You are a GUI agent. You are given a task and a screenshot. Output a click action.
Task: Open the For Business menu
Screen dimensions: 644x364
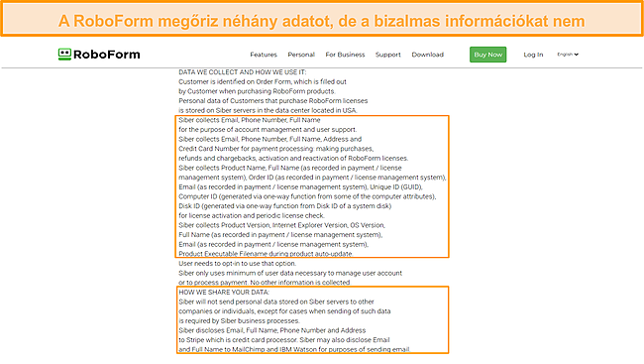coord(345,55)
